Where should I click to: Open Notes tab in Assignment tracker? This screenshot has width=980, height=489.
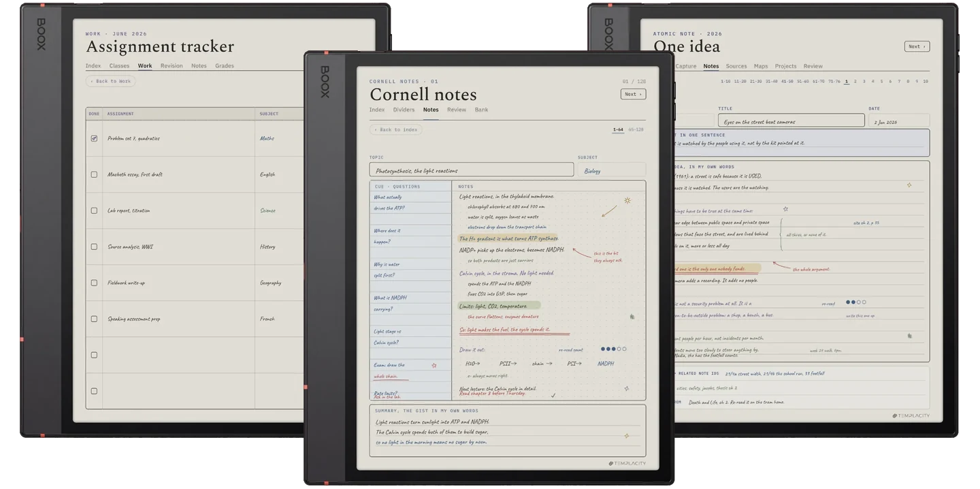point(199,66)
